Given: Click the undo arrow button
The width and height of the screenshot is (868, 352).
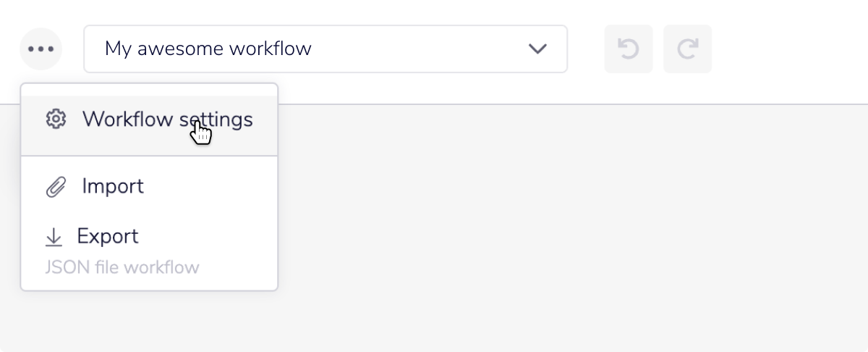Looking at the screenshot, I should [628, 49].
